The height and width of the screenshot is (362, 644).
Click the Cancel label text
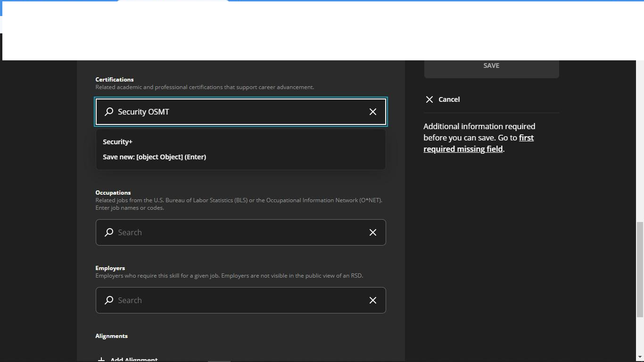point(449,99)
